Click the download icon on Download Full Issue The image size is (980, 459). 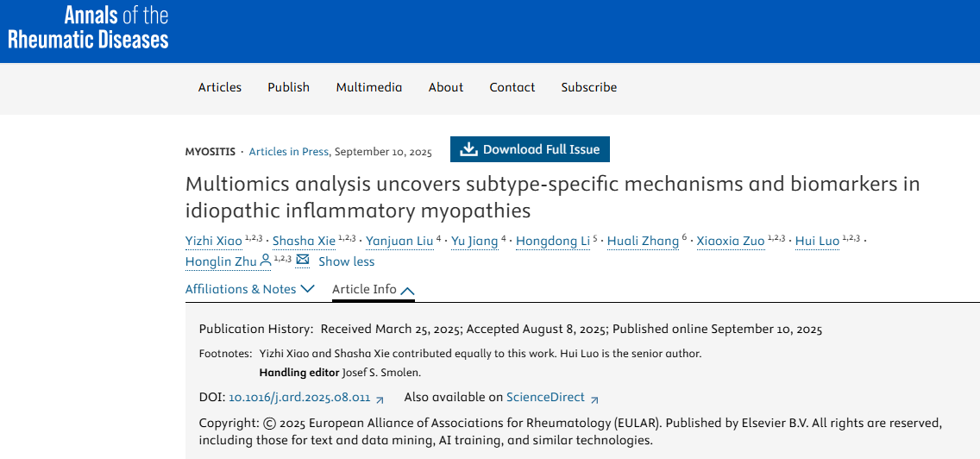pyautogui.click(x=468, y=149)
